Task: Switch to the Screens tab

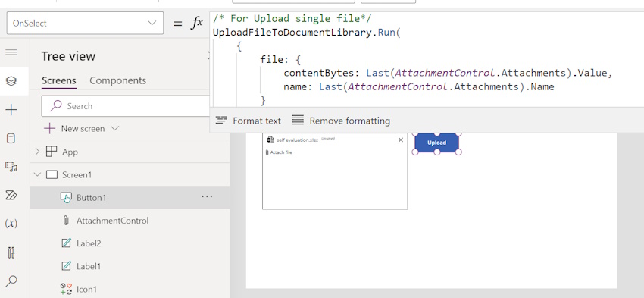Action: [59, 80]
